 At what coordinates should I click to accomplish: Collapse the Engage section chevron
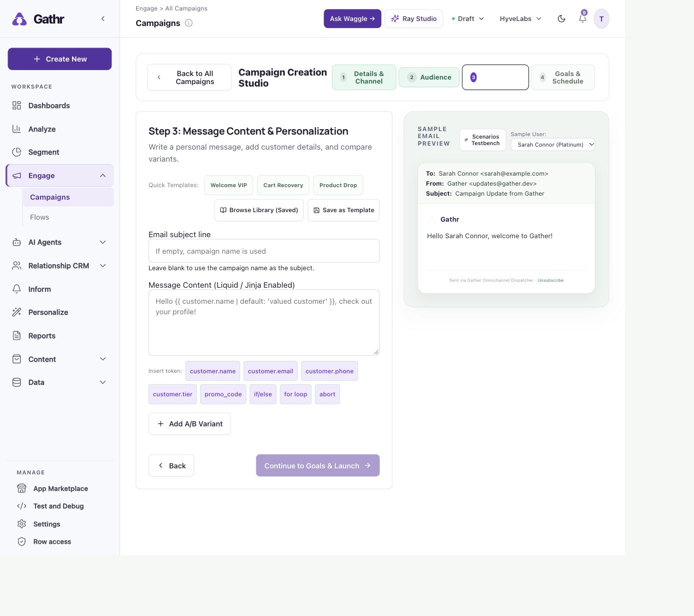tap(103, 176)
